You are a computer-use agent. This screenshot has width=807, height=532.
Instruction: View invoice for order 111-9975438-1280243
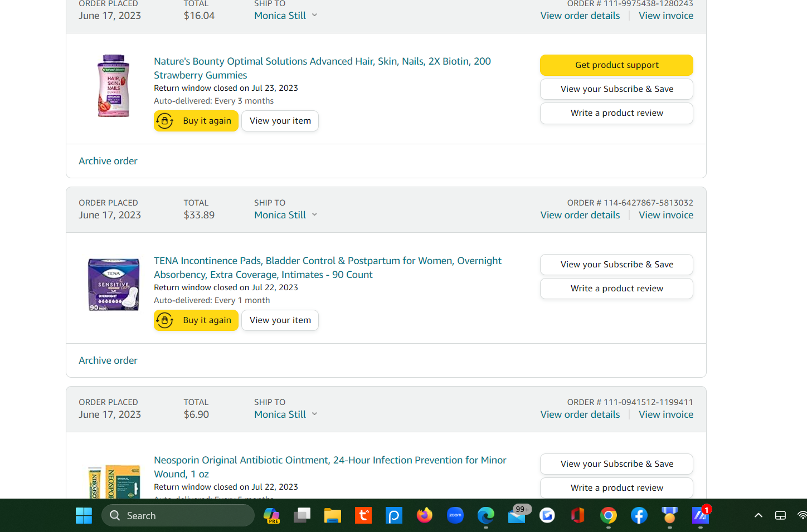click(666, 16)
